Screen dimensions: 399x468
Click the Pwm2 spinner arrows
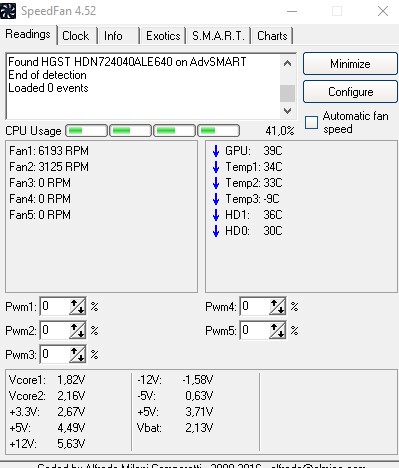(x=77, y=330)
